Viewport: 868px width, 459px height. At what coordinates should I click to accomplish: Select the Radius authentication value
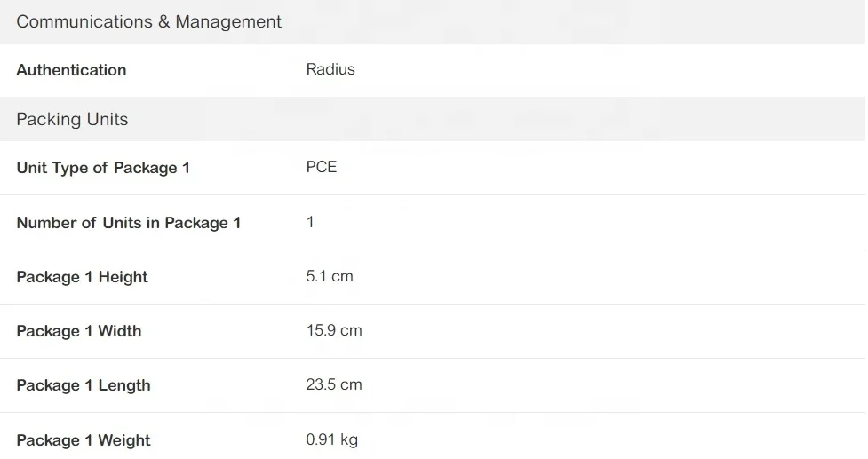[330, 69]
